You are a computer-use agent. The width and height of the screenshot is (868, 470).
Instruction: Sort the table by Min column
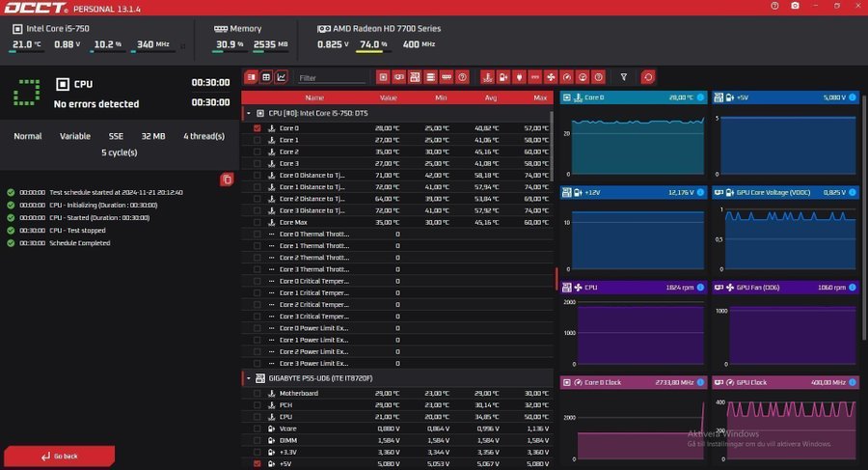click(441, 97)
